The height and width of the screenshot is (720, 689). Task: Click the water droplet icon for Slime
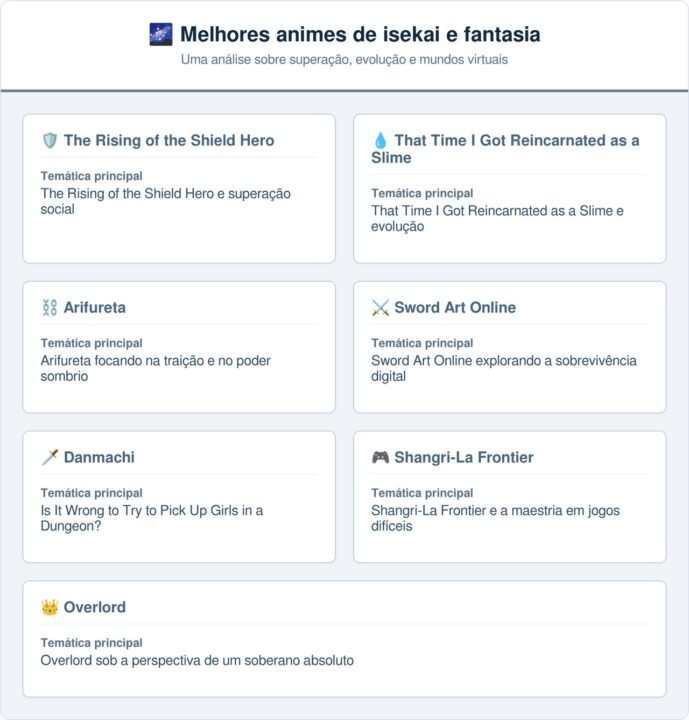(x=380, y=141)
